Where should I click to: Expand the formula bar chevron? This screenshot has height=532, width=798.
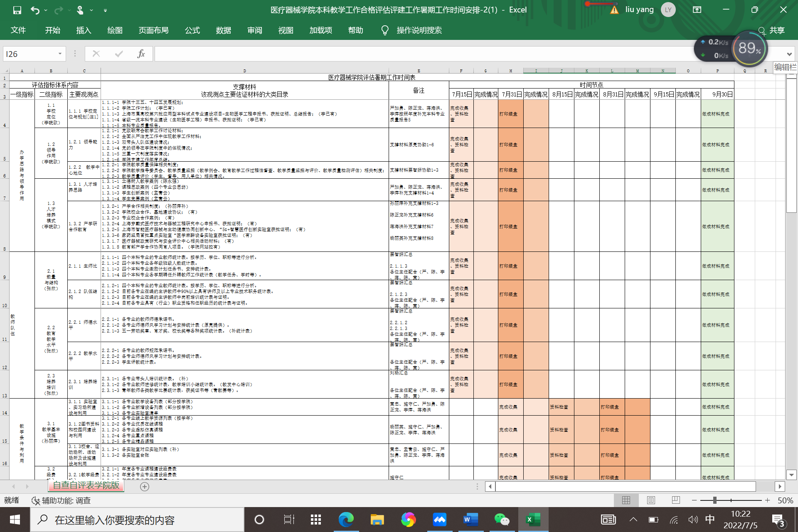(x=789, y=54)
